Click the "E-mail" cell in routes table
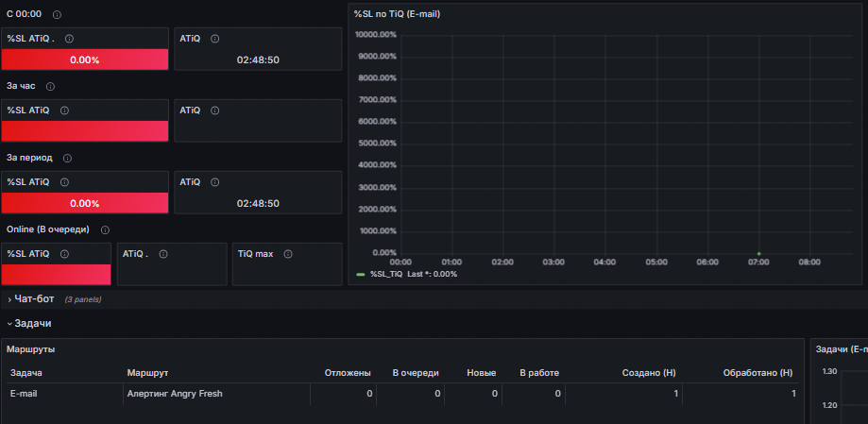This screenshot has height=424, width=868. click(25, 394)
